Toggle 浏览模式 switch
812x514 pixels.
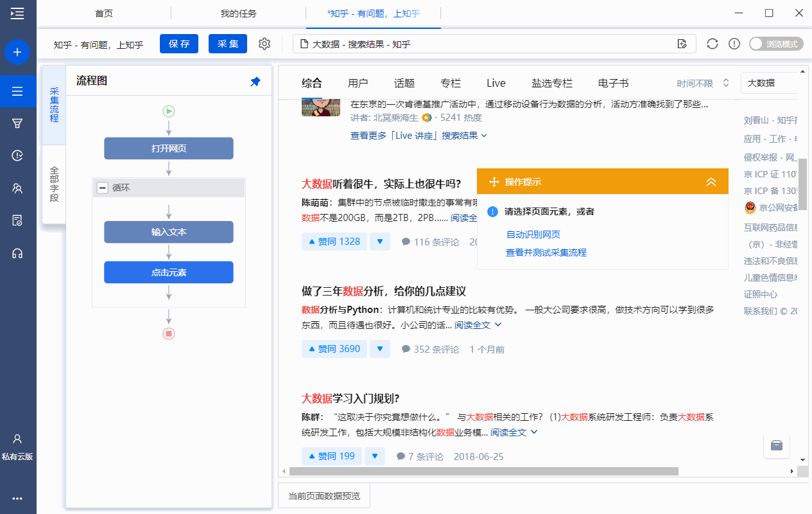click(776, 44)
